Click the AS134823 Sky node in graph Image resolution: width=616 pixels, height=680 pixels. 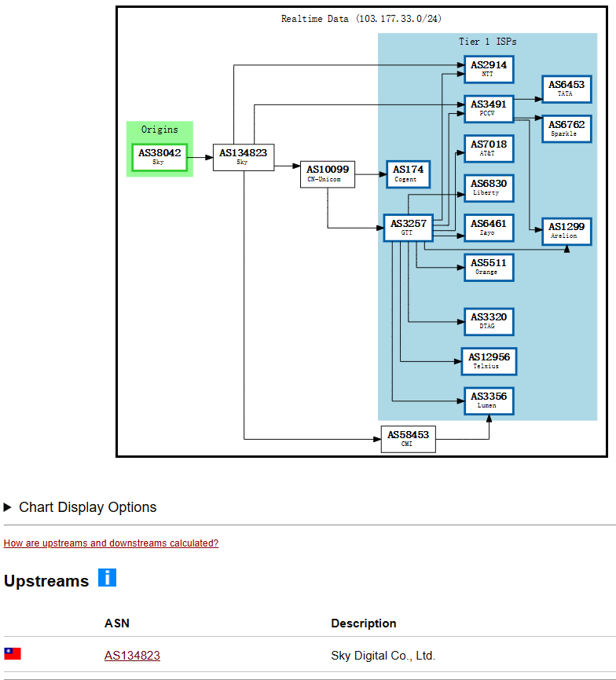tap(244, 157)
